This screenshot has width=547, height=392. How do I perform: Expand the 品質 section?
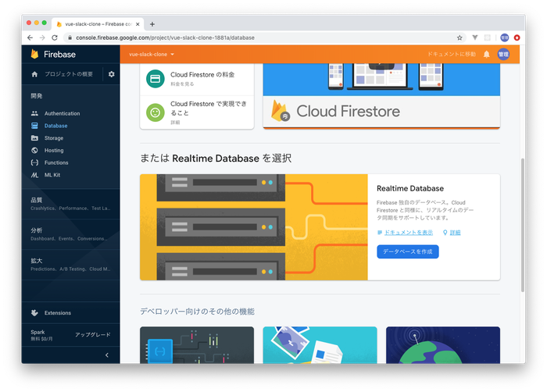click(x=70, y=204)
